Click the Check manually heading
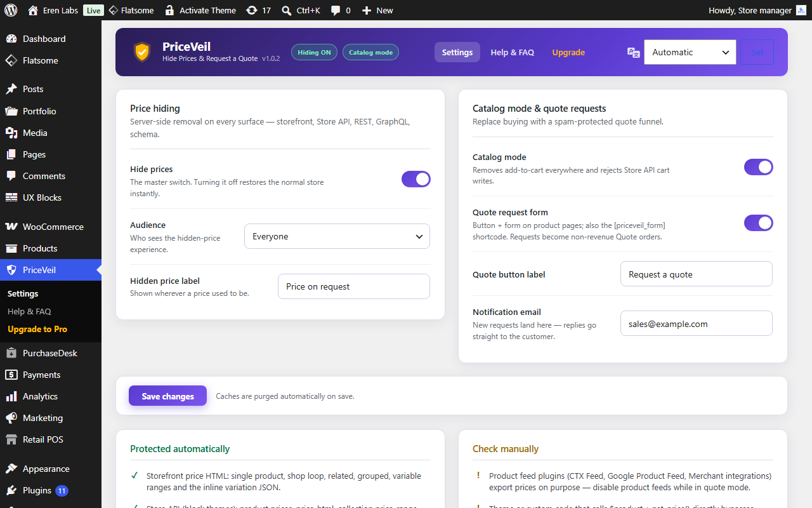Viewport: 812px width, 508px height. 506,448
